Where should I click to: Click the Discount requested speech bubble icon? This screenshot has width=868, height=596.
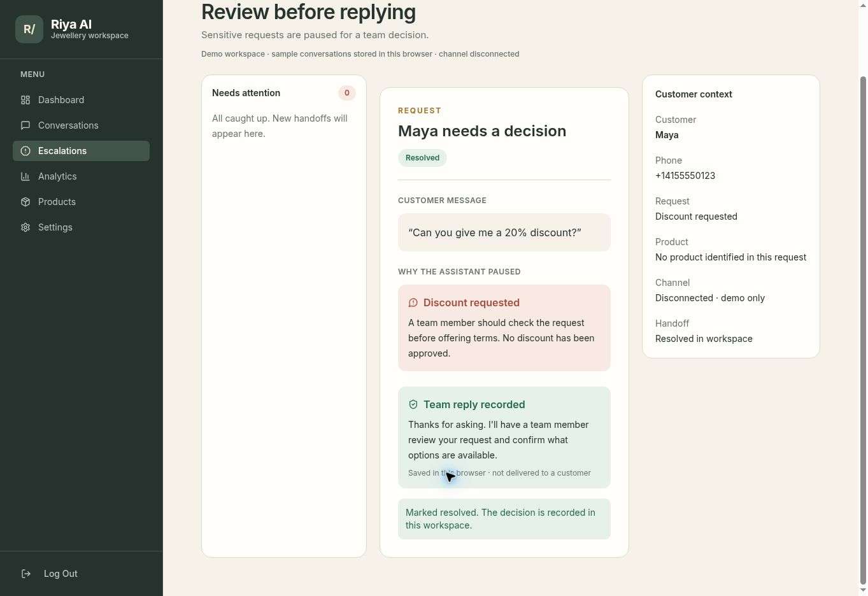(x=413, y=302)
